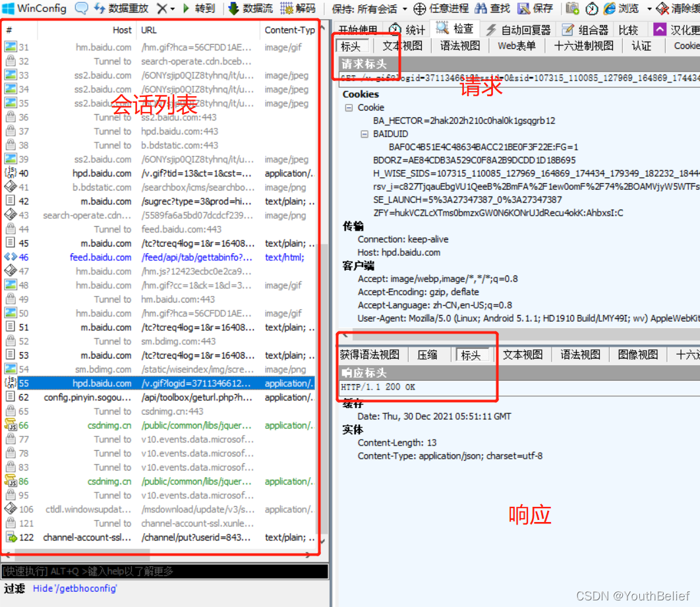Click the User-Agent header line

point(528,318)
